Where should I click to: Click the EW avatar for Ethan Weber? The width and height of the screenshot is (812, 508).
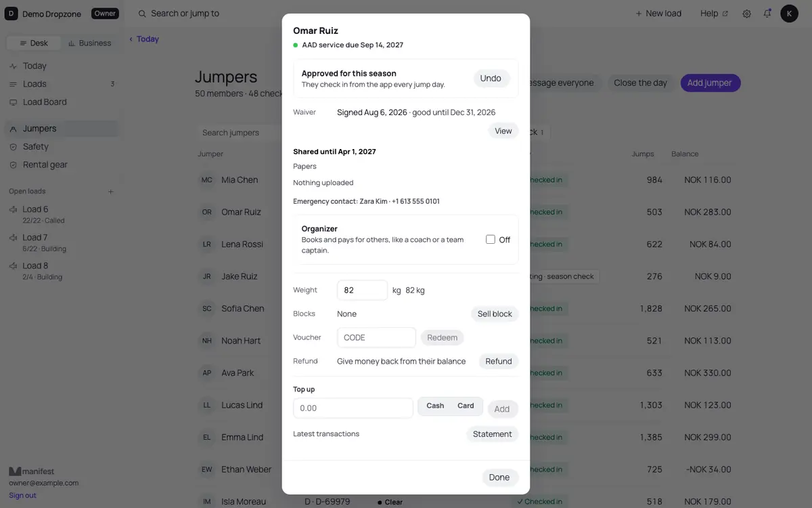(207, 469)
